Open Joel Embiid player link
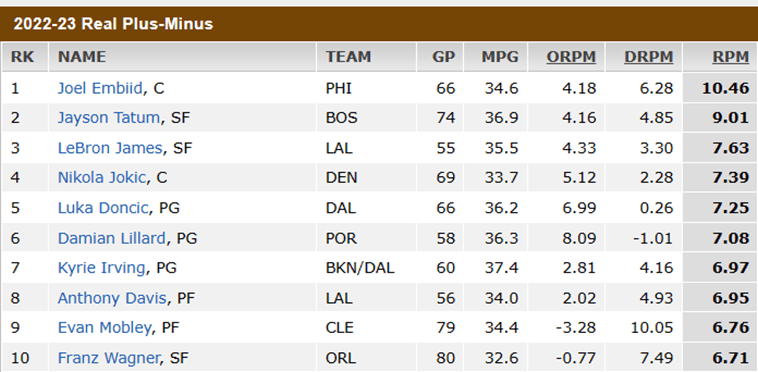 point(100,88)
